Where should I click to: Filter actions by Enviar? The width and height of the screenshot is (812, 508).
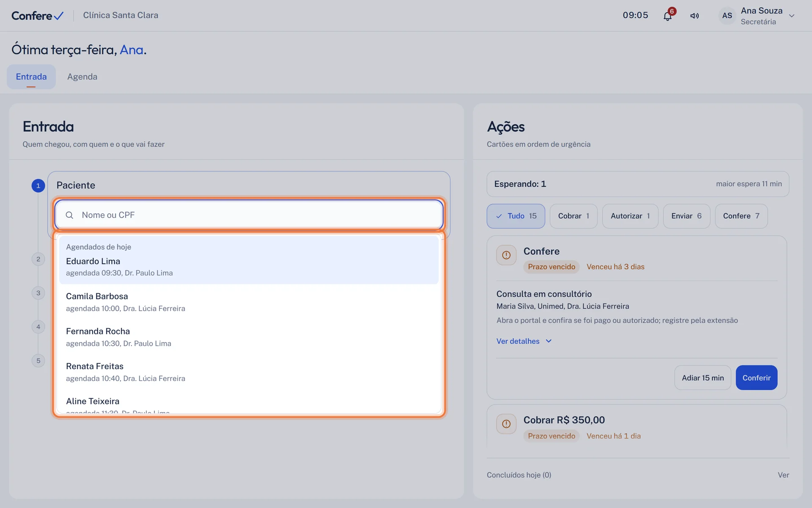pos(686,216)
